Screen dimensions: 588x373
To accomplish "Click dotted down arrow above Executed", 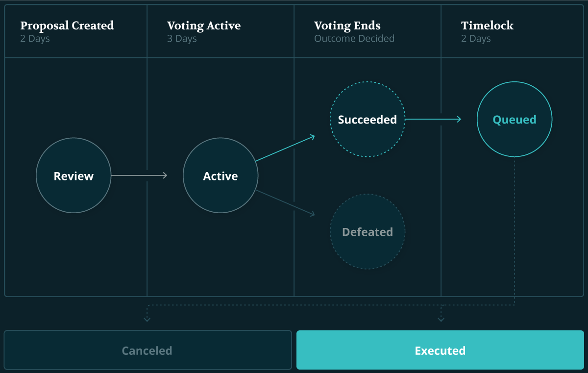I will (x=441, y=314).
